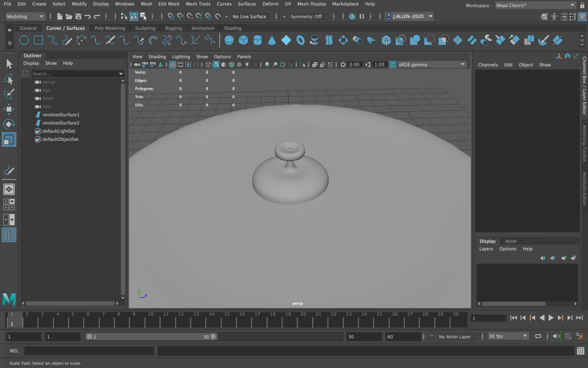Choose the Lasso Select tool

9,79
